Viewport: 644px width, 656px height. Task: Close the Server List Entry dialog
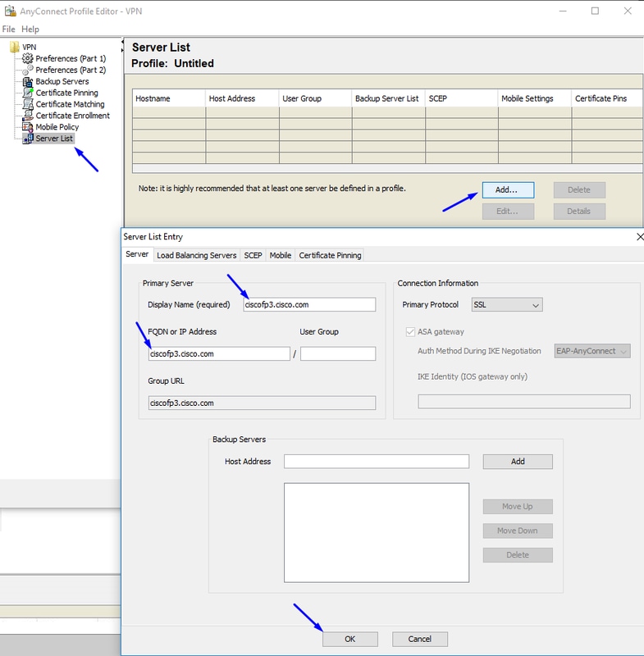click(x=639, y=237)
